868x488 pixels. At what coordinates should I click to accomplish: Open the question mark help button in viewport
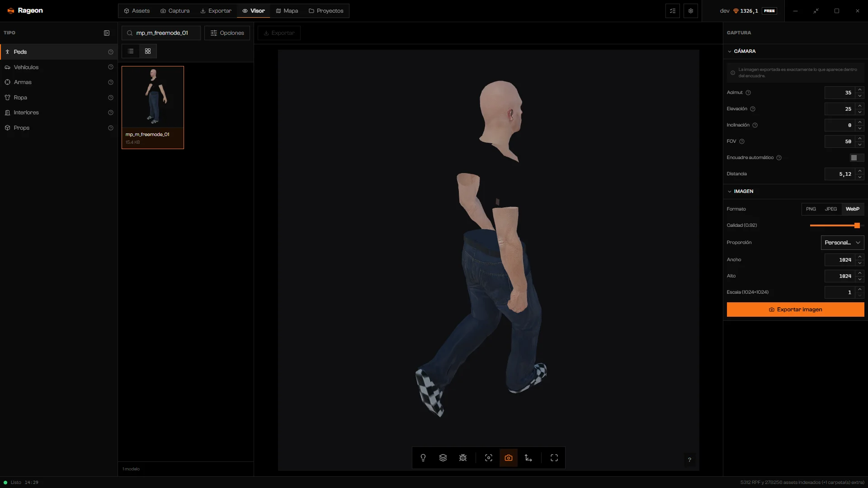(x=689, y=460)
